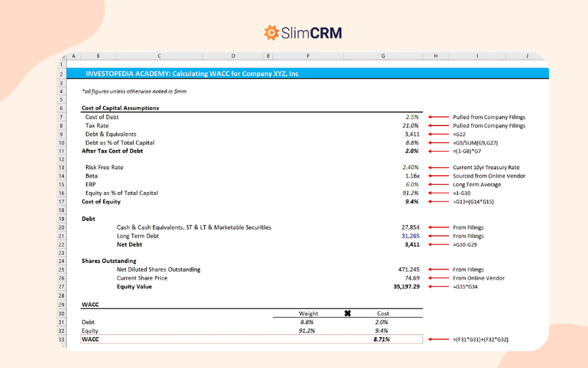The height and width of the screenshot is (368, 588).
Task: Click the 'Shares Outstanding' heading
Action: coord(109,261)
